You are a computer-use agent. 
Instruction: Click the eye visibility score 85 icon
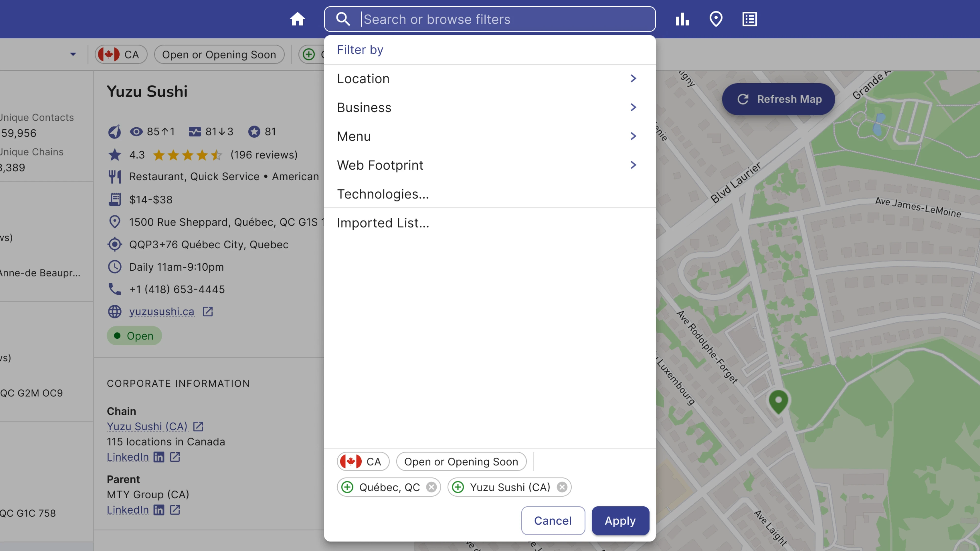click(136, 132)
